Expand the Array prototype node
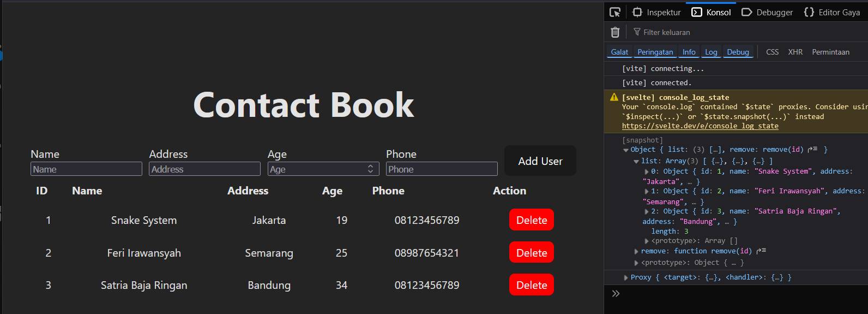Image resolution: width=868 pixels, height=314 pixels. click(647, 241)
